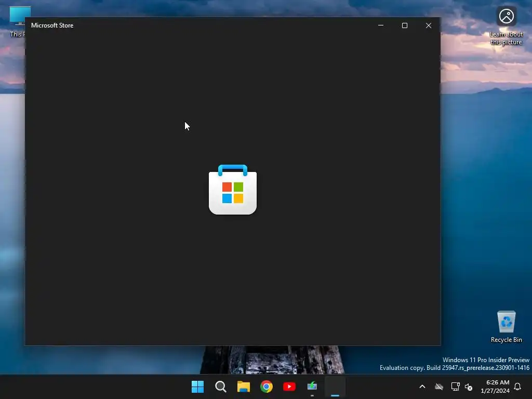
Task: Click the muted volume tray icon
Action: (x=469, y=387)
